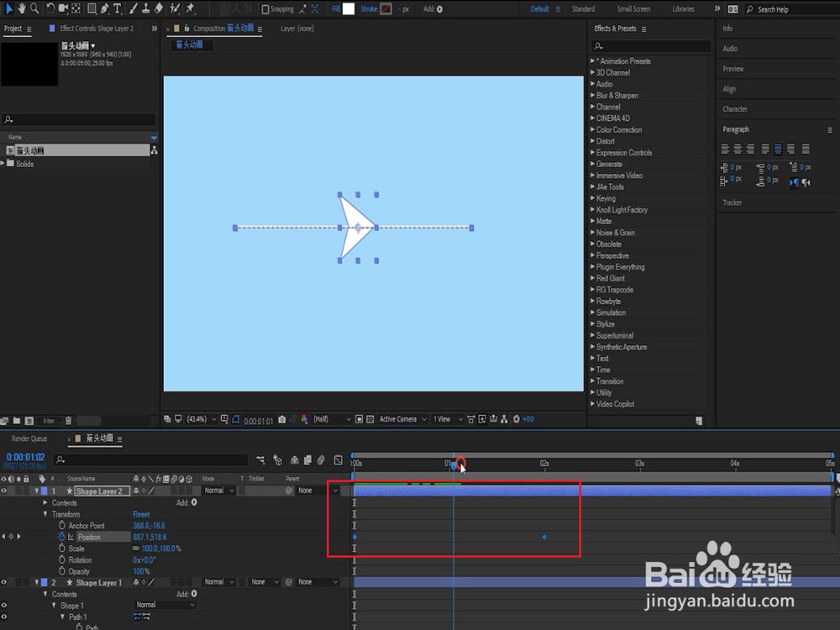Viewport: 840px width, 630px height.
Task: Open Shape Layer 2 blending Mode dropdown
Action: click(x=218, y=491)
